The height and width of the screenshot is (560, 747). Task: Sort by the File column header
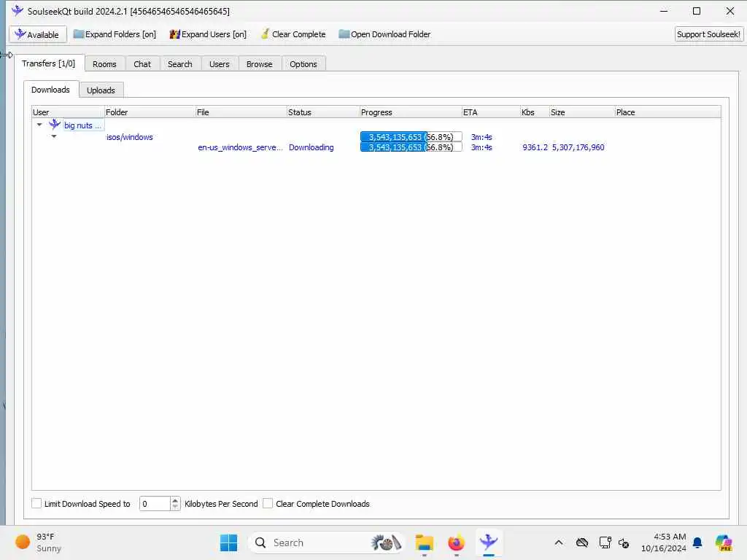[241, 112]
